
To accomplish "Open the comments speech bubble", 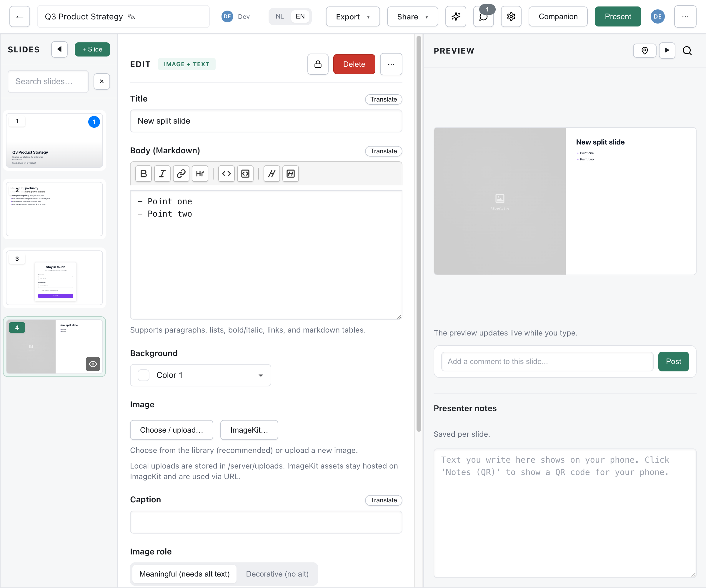I will (483, 16).
